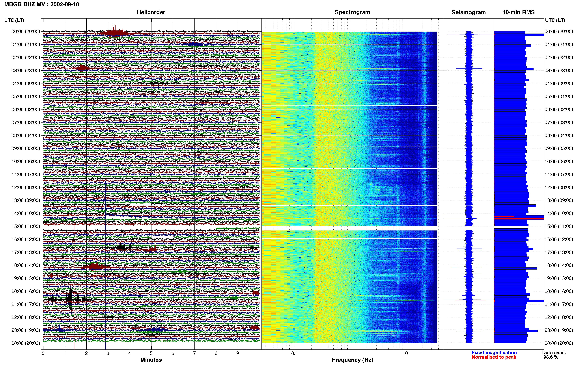The image size is (588, 368).
Task: Click the '98.6 %' availability value
Action: click(551, 357)
